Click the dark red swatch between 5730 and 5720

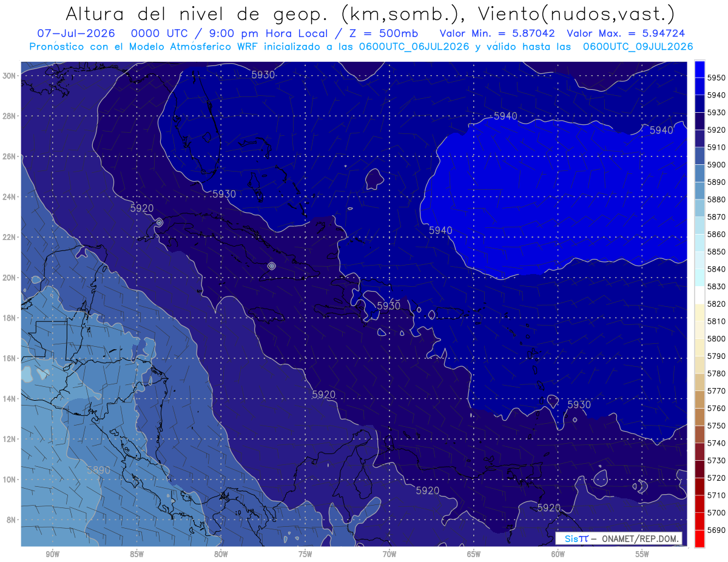pyautogui.click(x=699, y=469)
